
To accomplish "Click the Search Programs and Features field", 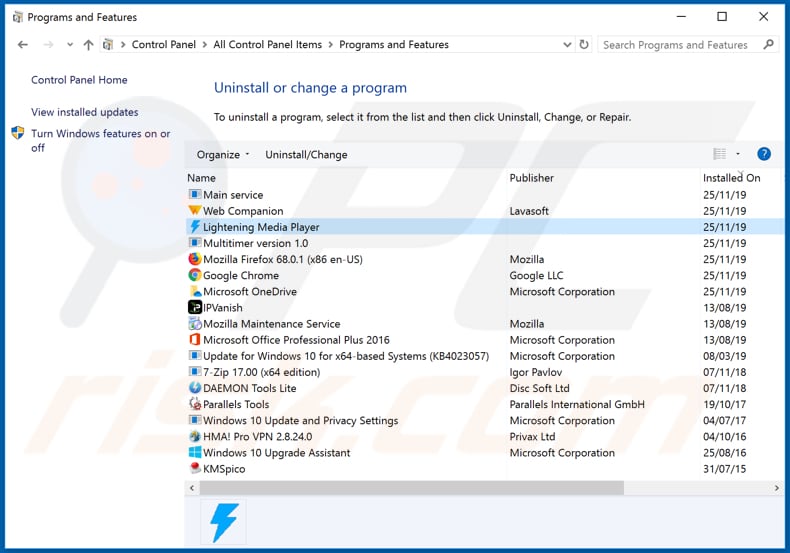I will [675, 45].
